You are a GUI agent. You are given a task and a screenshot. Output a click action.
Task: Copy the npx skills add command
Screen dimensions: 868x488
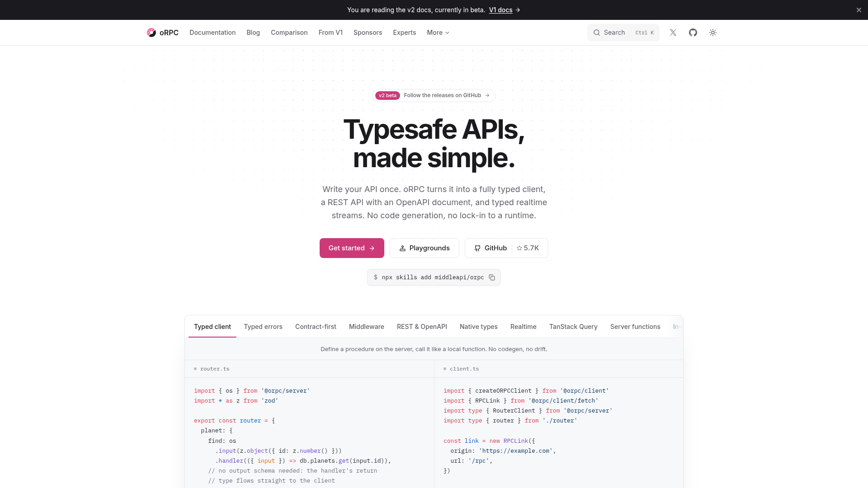[492, 277]
